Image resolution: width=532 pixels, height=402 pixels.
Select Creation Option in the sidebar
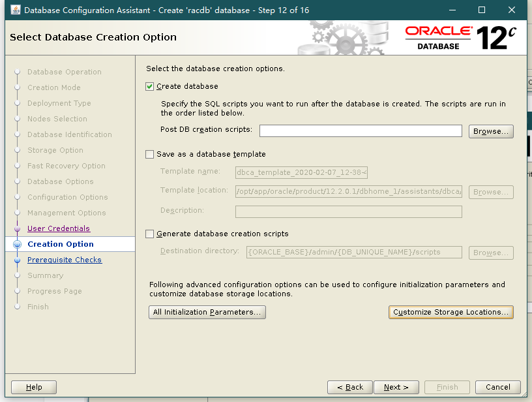click(x=61, y=244)
